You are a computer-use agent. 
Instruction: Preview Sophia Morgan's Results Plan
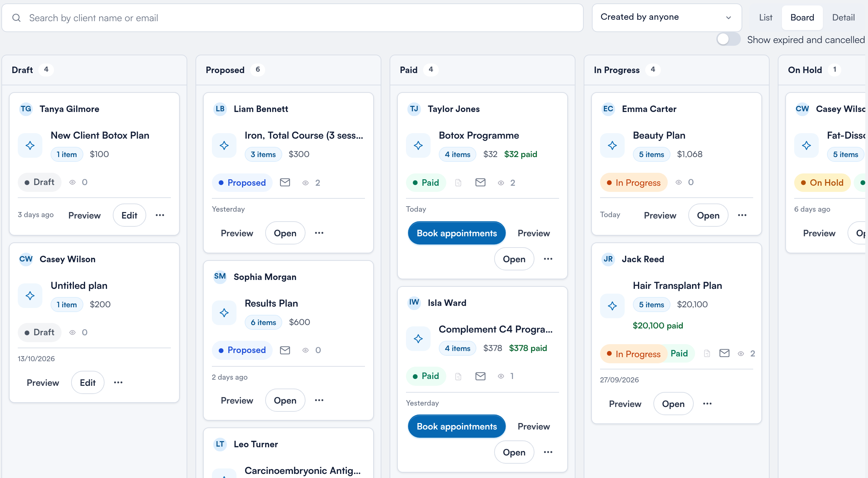coord(237,400)
